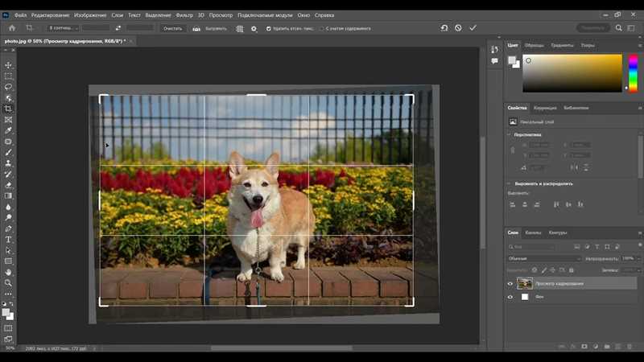644x362 pixels.
Task: Open the crop settings gear
Action: 254,29
